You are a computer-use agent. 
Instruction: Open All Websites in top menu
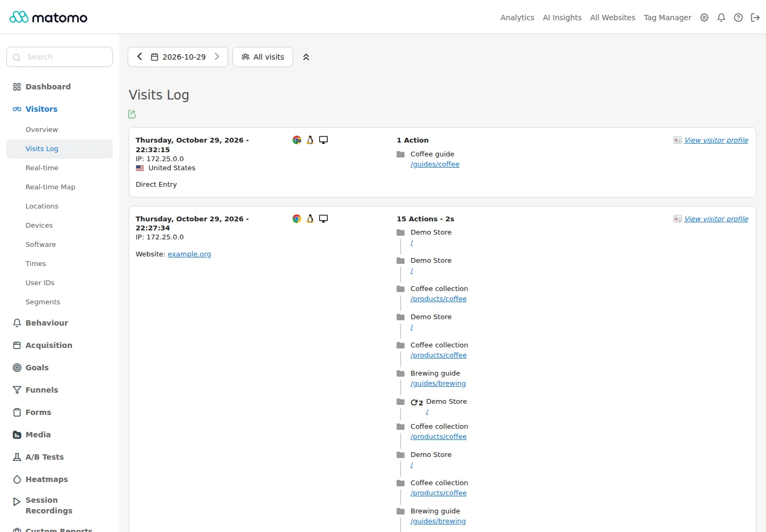point(613,18)
